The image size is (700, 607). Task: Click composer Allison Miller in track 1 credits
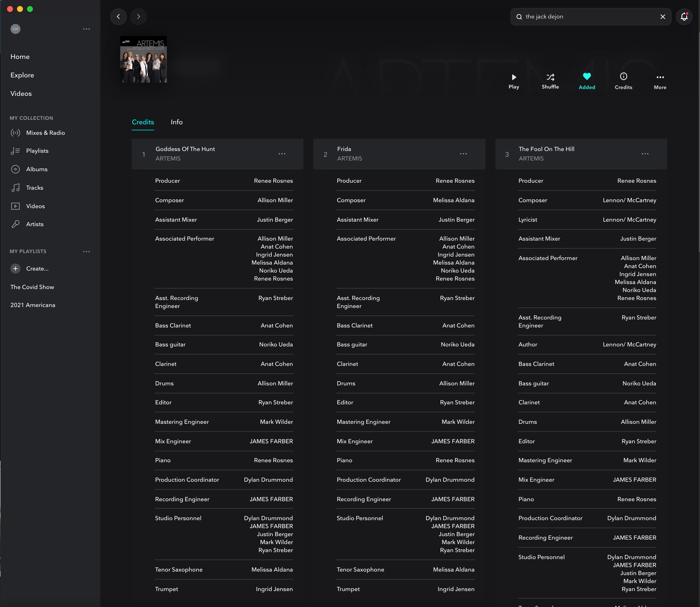(x=275, y=200)
